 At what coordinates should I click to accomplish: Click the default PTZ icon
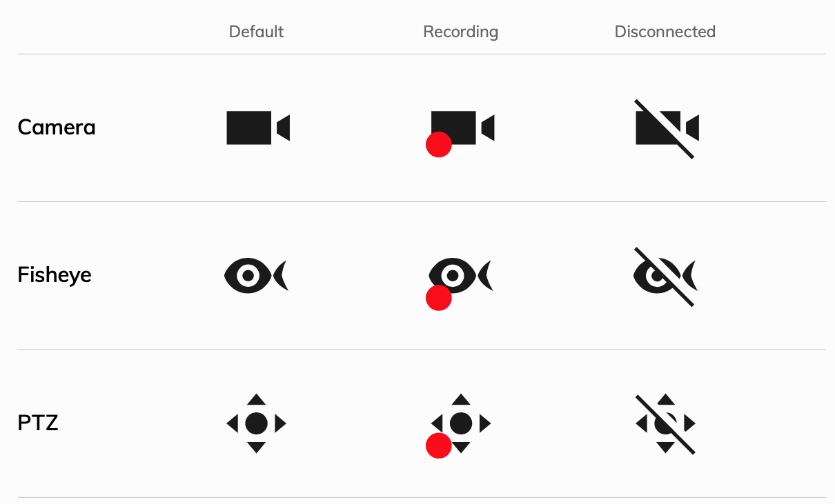(256, 423)
